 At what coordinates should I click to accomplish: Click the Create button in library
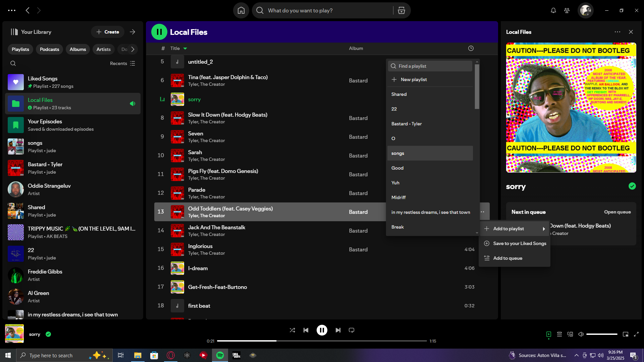click(x=108, y=32)
